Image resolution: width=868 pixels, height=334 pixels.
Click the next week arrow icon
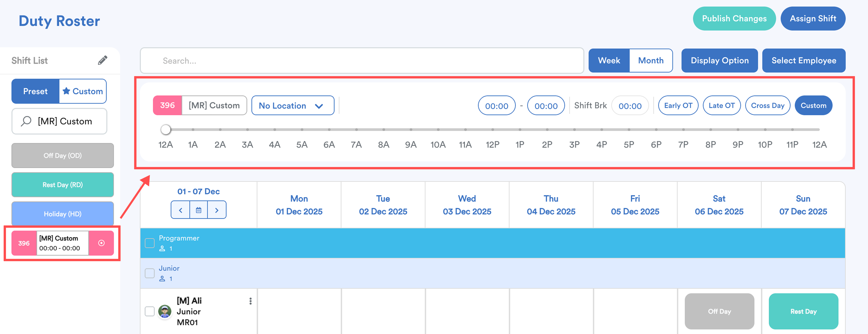point(217,210)
